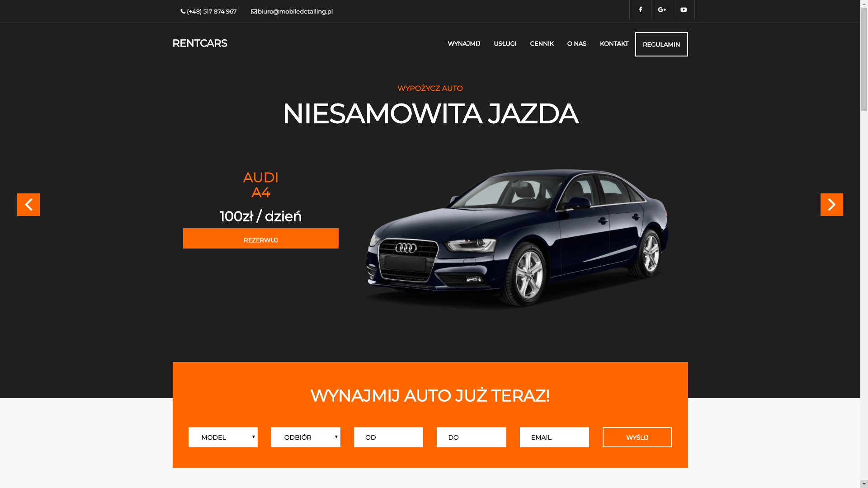Click REZERWUJ for the Audi A4
The height and width of the screenshot is (488, 868).
click(x=261, y=239)
